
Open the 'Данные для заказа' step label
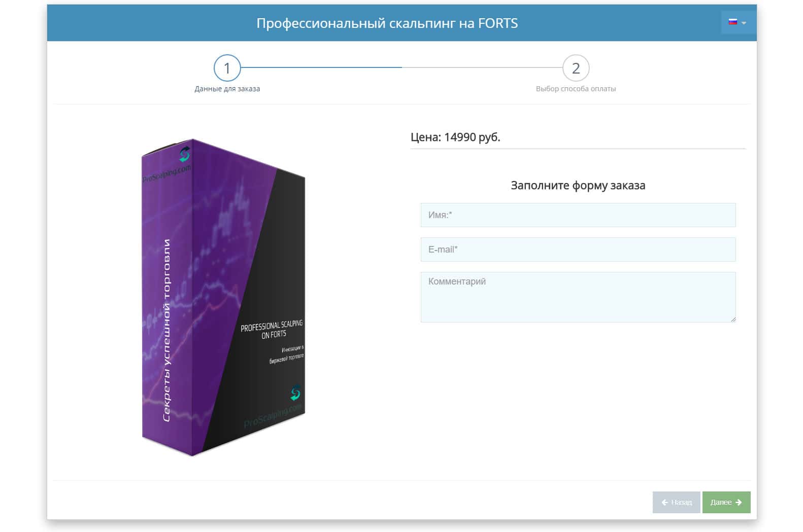pyautogui.click(x=227, y=89)
